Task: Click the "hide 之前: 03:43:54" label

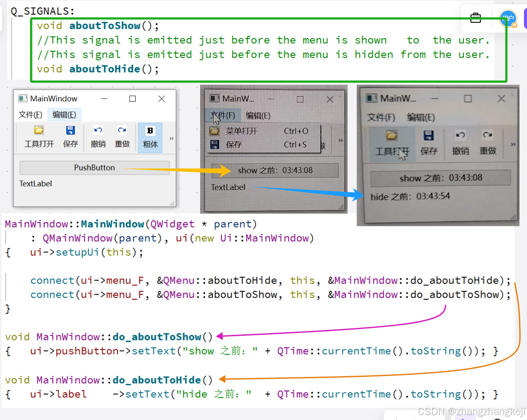Action: click(x=410, y=196)
